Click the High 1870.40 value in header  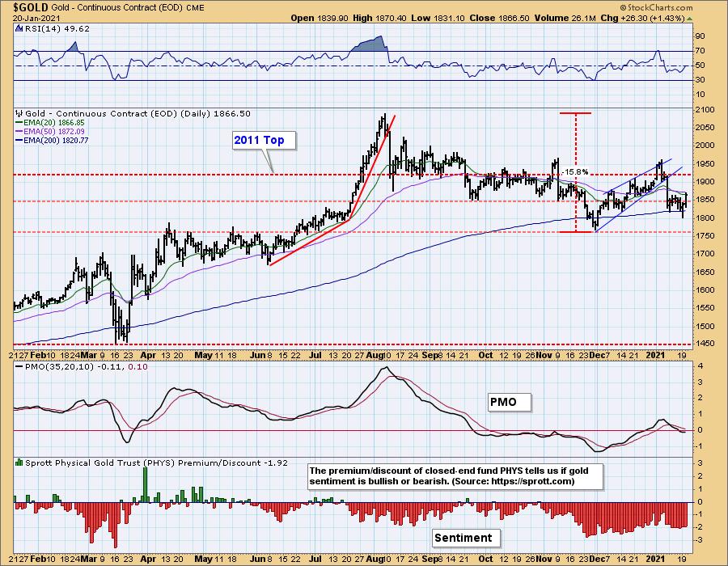[x=380, y=18]
